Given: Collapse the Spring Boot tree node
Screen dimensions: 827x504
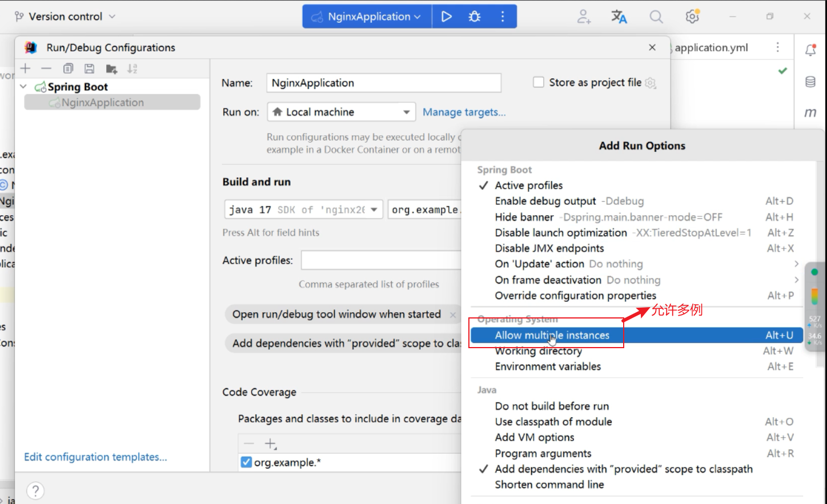Looking at the screenshot, I should [23, 87].
